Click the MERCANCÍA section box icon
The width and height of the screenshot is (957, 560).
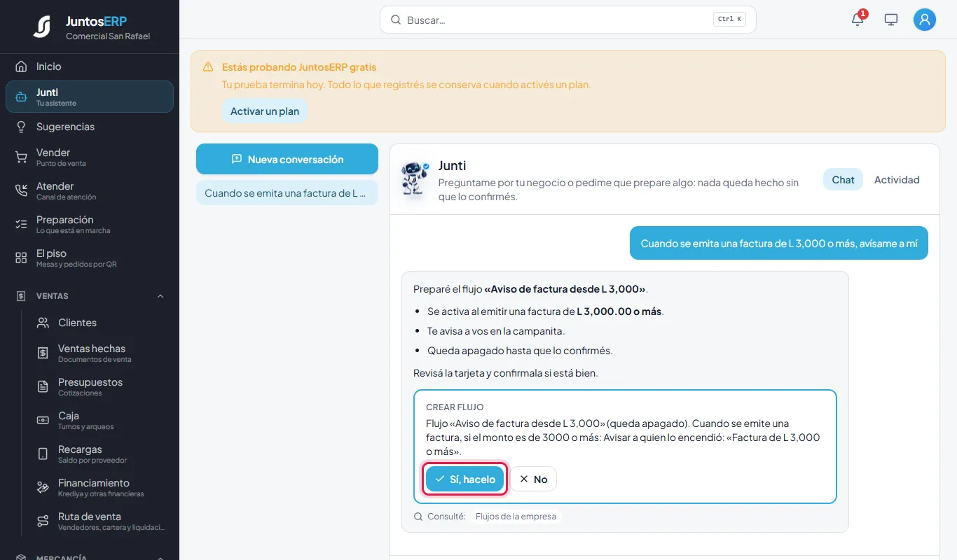click(21, 558)
